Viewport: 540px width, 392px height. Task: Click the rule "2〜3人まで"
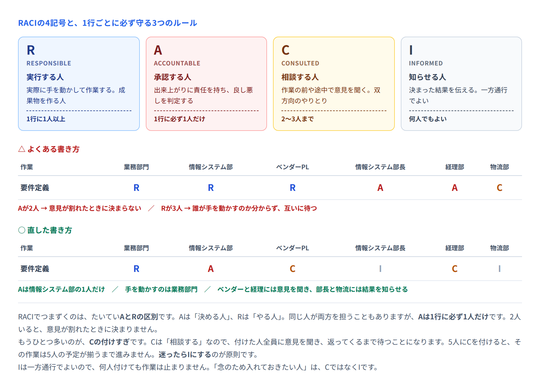coord(298,119)
